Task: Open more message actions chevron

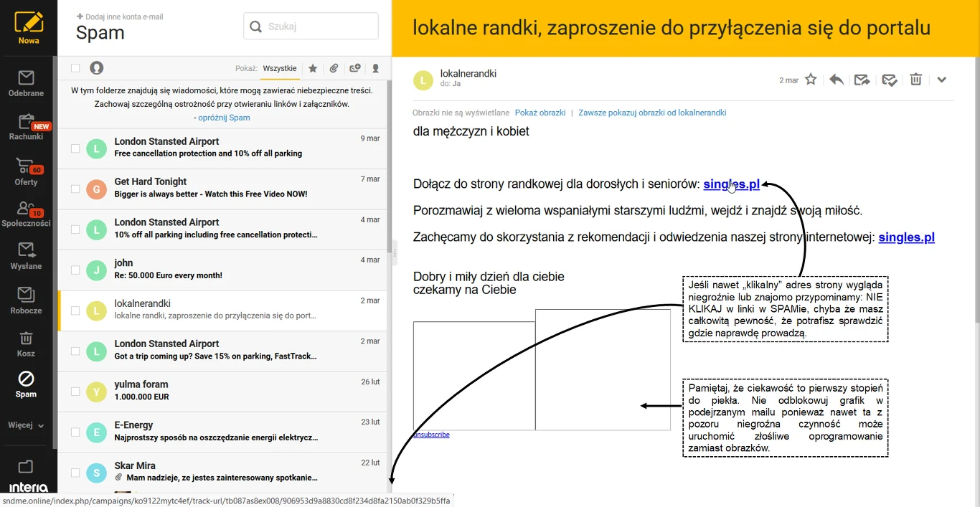Action: [x=942, y=80]
